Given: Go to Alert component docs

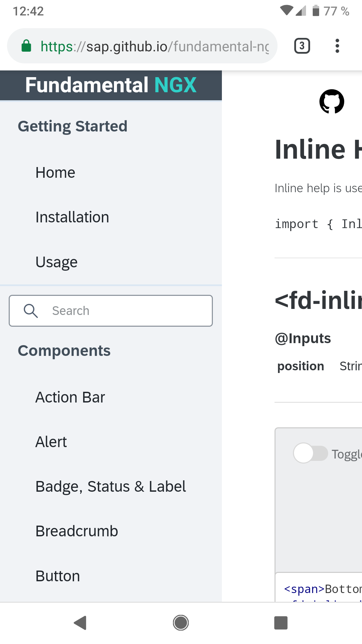Looking at the screenshot, I should click(x=51, y=442).
